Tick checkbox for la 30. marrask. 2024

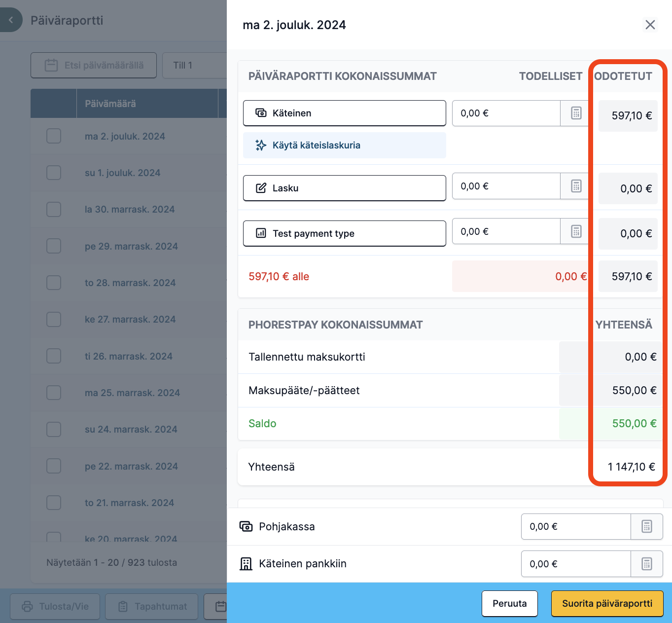coord(54,209)
